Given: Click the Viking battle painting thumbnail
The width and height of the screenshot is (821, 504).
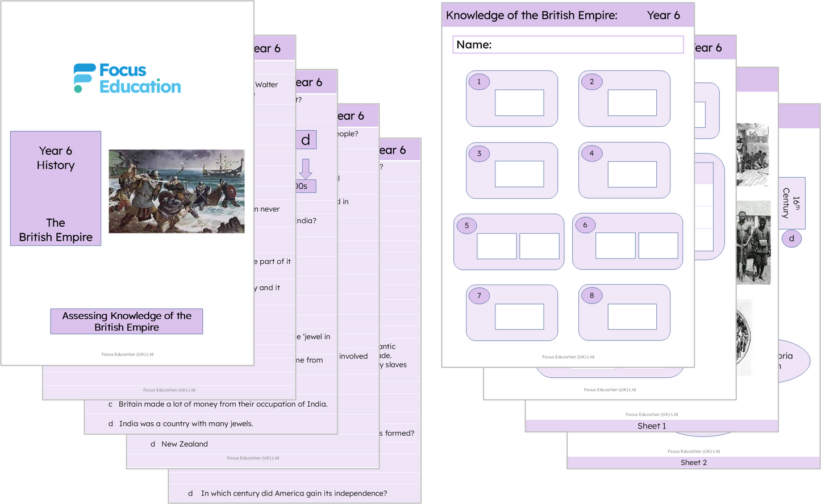Looking at the screenshot, I should point(176,191).
